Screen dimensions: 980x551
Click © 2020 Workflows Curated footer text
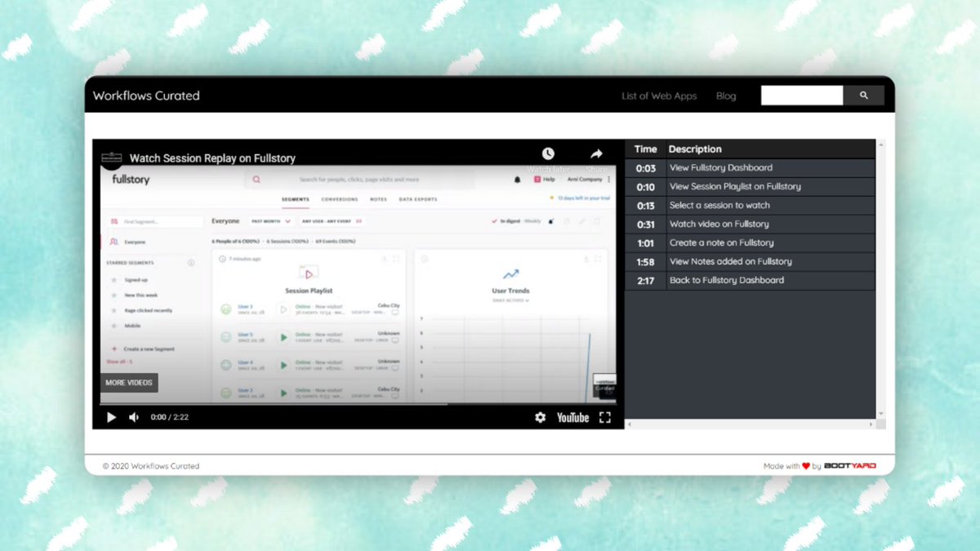click(151, 466)
